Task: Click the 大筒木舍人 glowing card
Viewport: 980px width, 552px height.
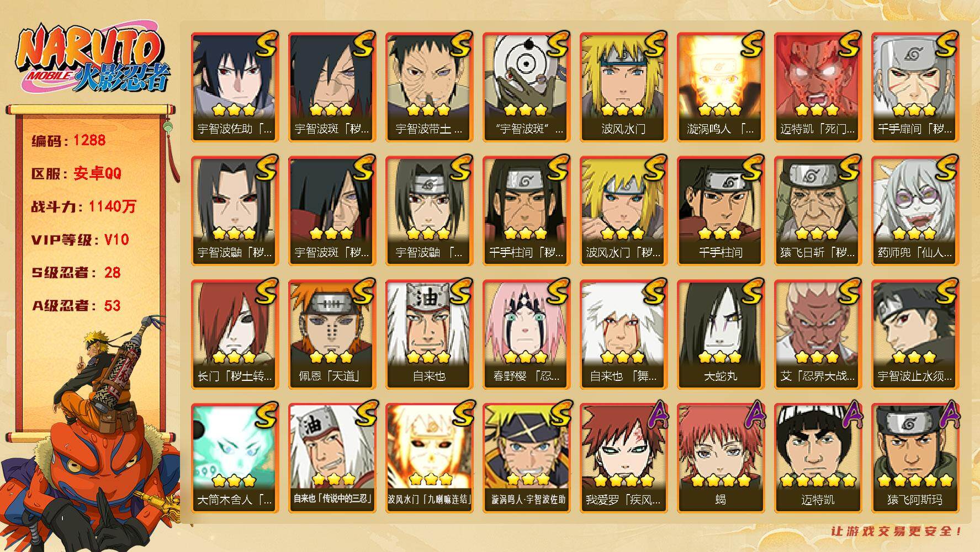Action: [235, 458]
